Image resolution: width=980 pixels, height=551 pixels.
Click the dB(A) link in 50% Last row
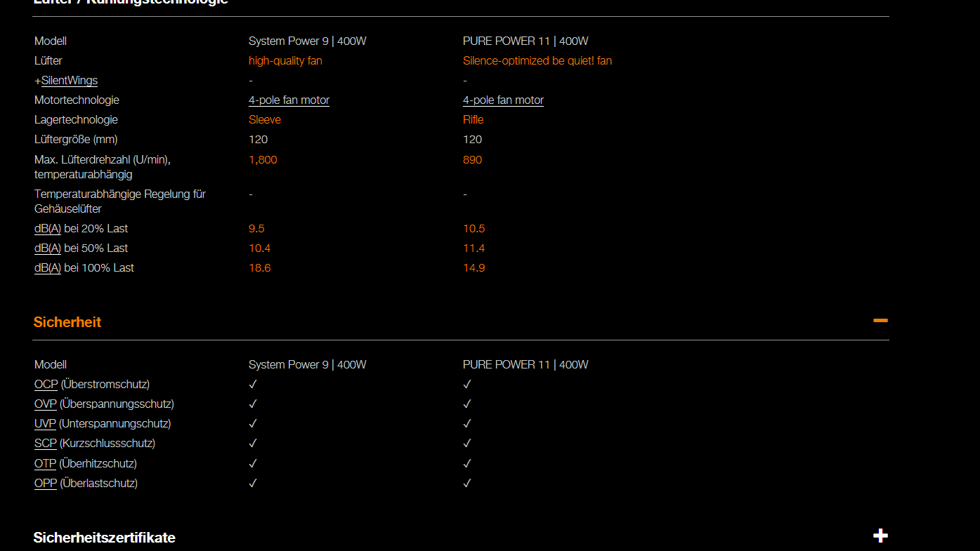click(48, 248)
